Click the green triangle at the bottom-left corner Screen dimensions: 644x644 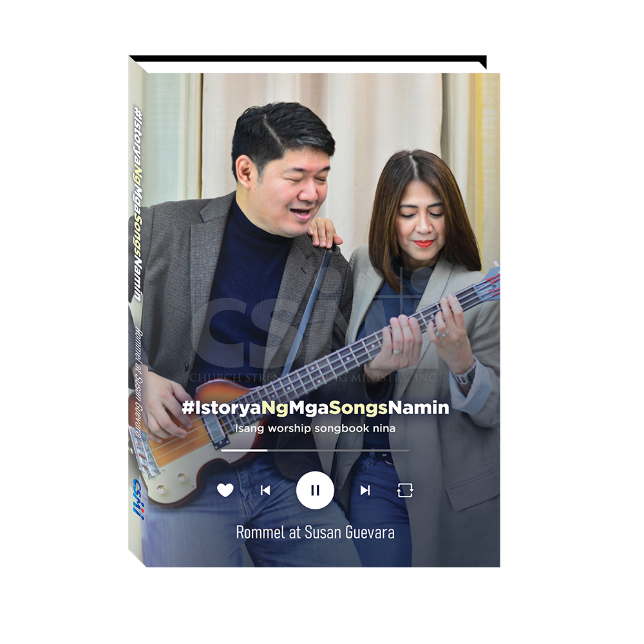click(x=137, y=560)
